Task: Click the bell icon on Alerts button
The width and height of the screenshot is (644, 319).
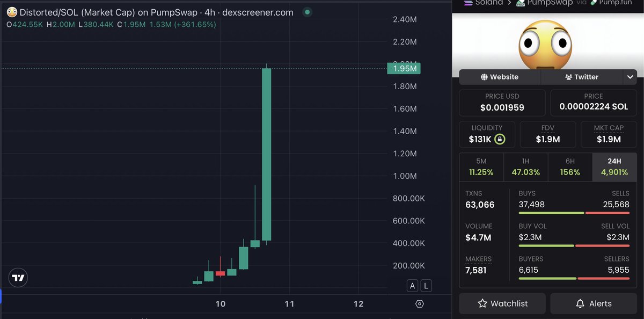Action: point(580,303)
